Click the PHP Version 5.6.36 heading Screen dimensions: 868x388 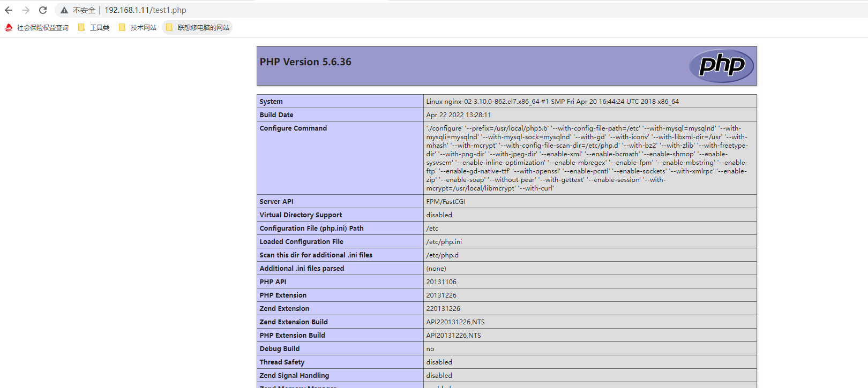305,62
